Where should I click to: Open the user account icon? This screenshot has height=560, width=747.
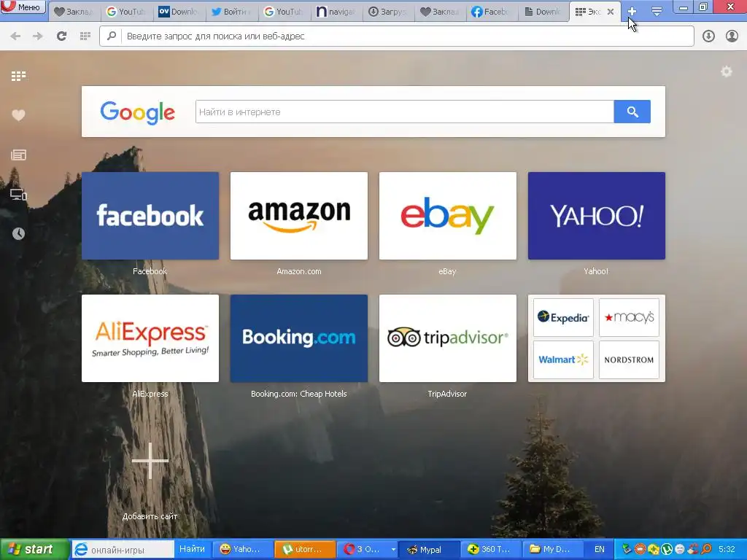[732, 36]
